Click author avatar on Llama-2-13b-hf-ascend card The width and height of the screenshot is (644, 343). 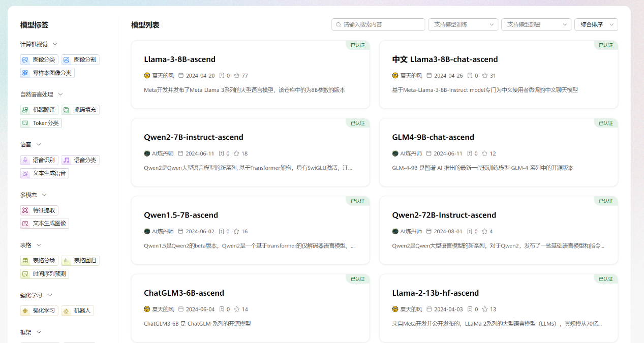(x=395, y=309)
